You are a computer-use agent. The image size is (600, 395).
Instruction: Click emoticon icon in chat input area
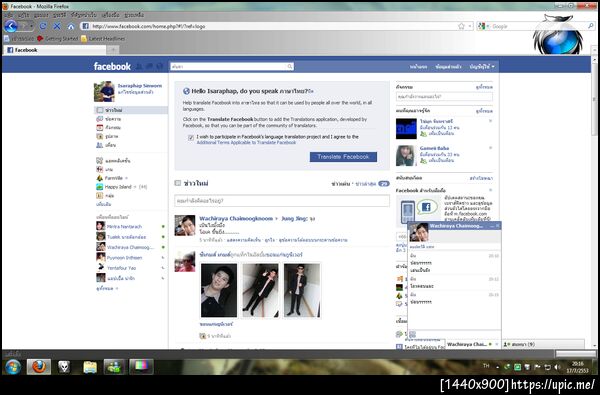412,334
